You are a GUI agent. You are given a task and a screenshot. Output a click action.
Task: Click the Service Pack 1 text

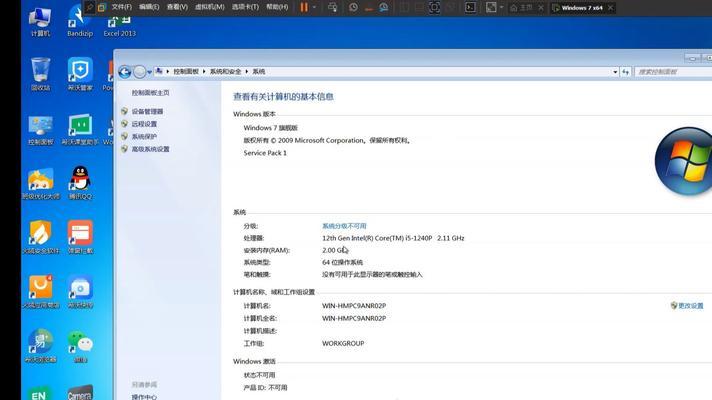tap(265, 153)
